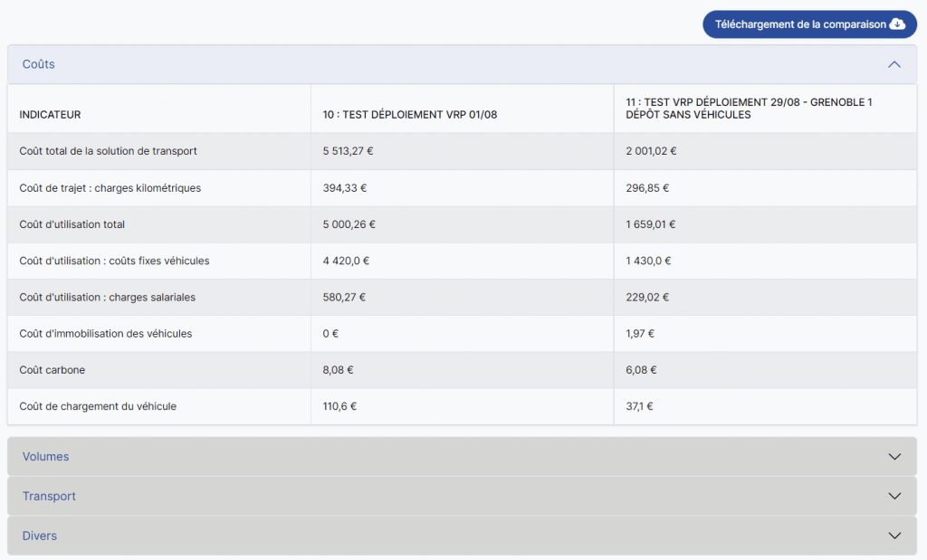Click the 'Coût carbone' label
Screen dimensions: 927x560
click(52, 370)
